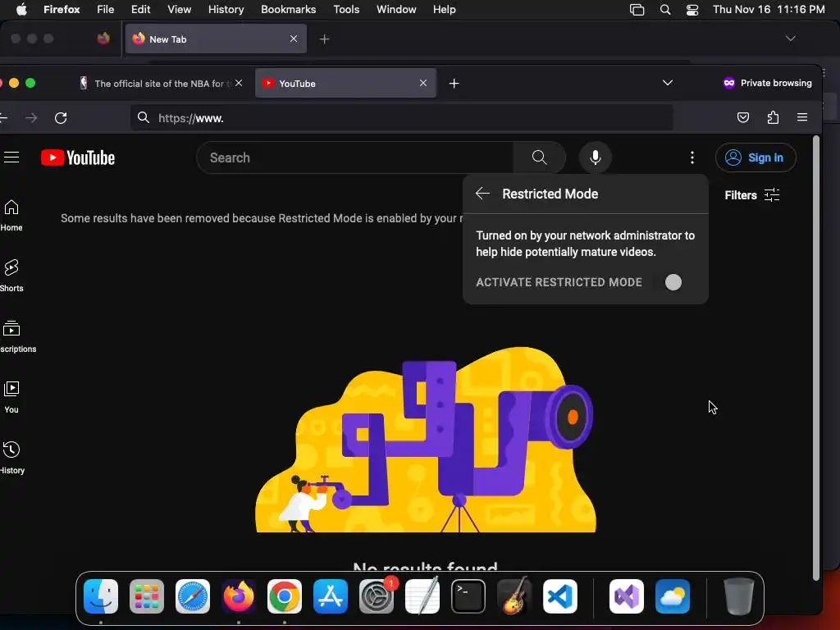Screen dimensions: 840x630
Task: Open a new tab in private window
Action: (454, 84)
